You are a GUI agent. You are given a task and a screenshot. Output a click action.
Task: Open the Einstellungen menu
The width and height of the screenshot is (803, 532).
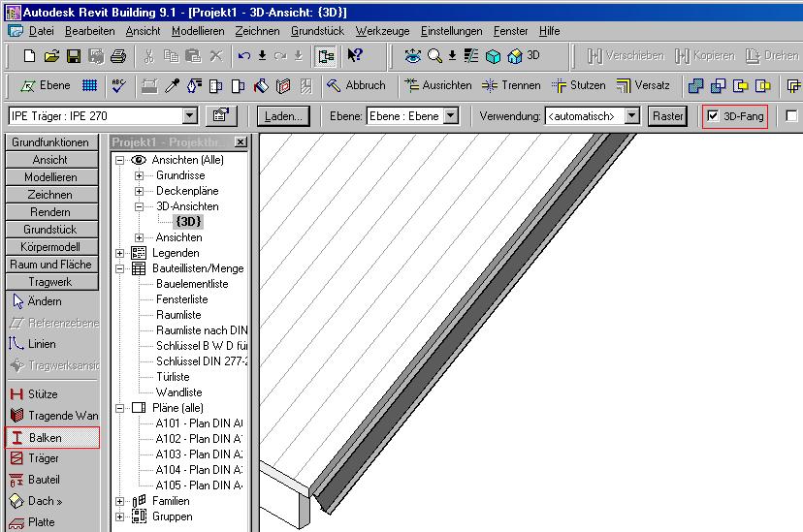point(451,31)
